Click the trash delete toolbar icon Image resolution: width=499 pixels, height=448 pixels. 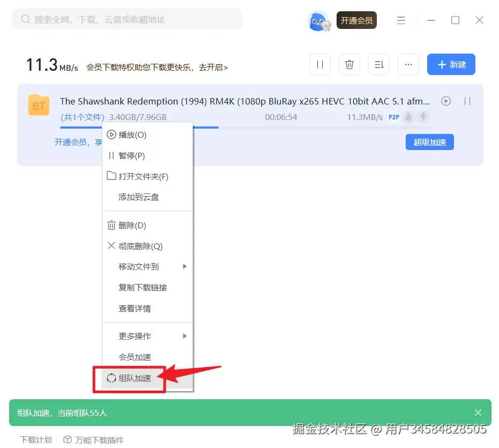349,65
